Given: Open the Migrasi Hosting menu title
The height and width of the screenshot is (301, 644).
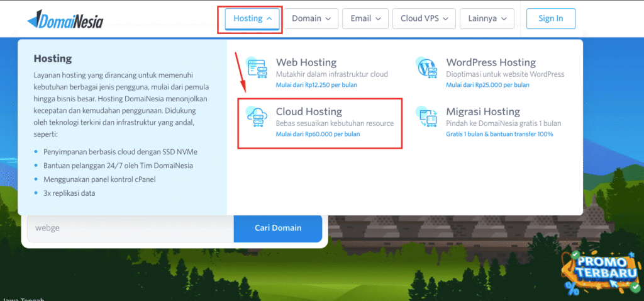Looking at the screenshot, I should [483, 111].
